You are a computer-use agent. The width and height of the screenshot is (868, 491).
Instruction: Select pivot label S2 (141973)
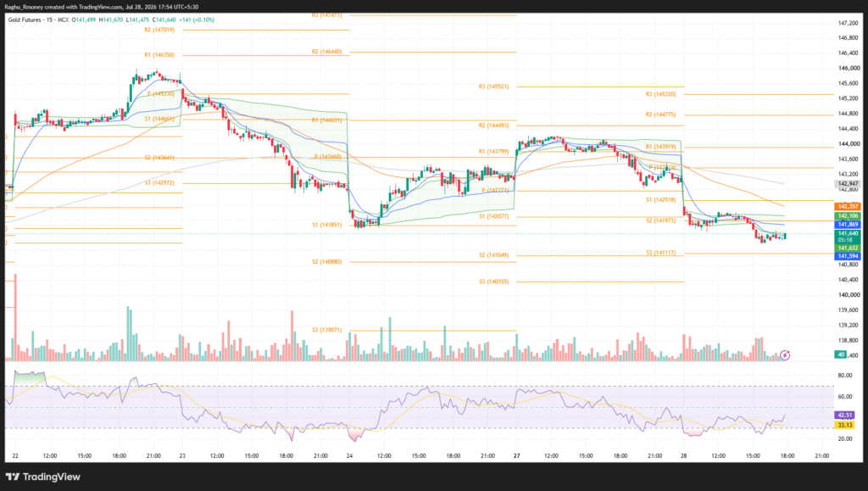(660, 220)
